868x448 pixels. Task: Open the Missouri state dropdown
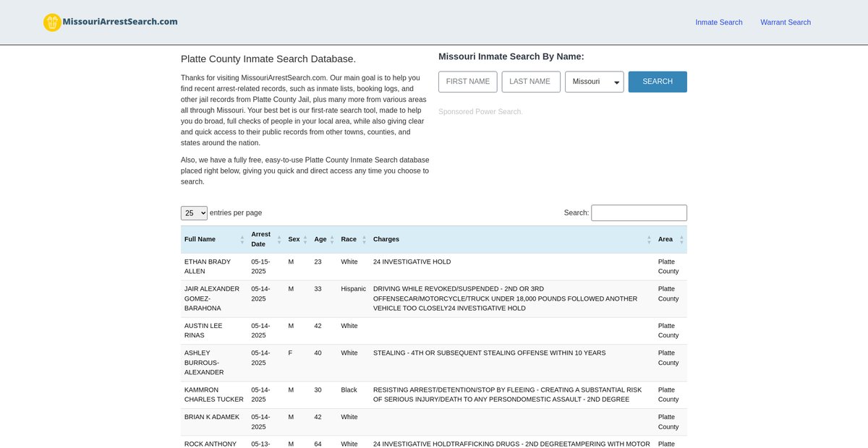click(594, 82)
